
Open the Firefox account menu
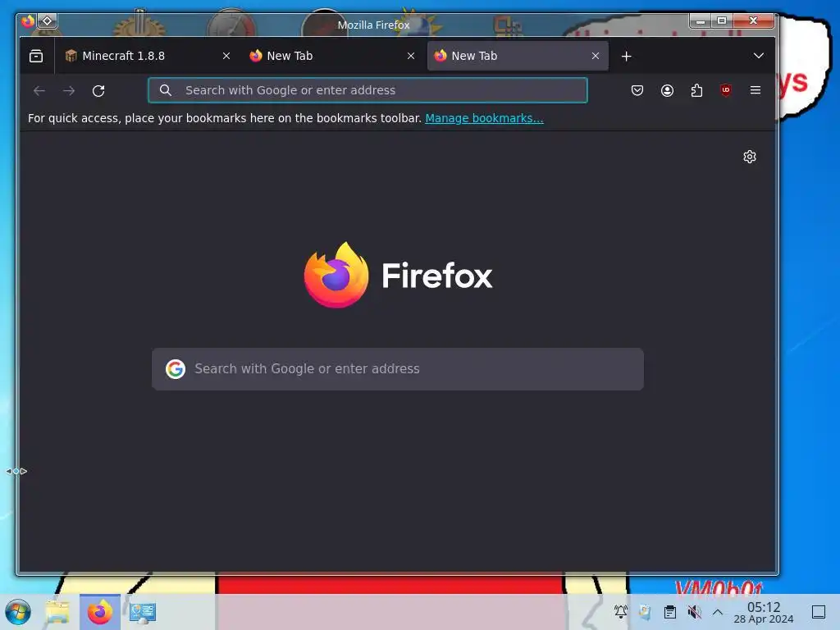pyautogui.click(x=667, y=90)
